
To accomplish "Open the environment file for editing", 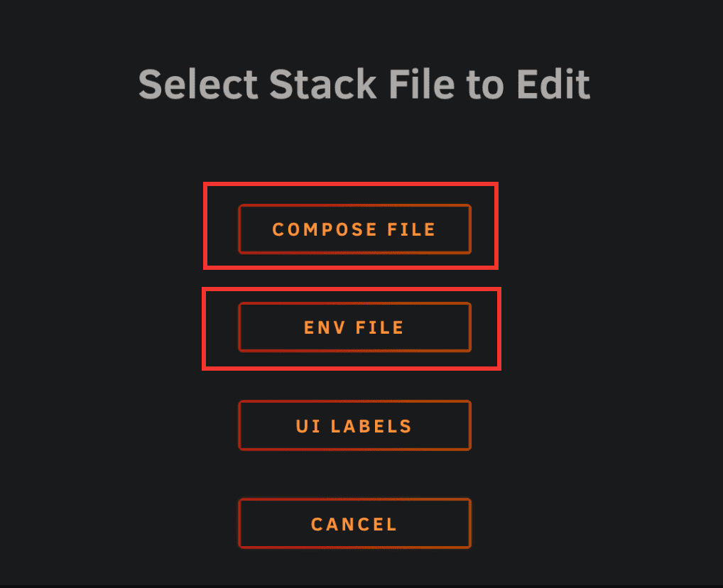I will [x=354, y=327].
